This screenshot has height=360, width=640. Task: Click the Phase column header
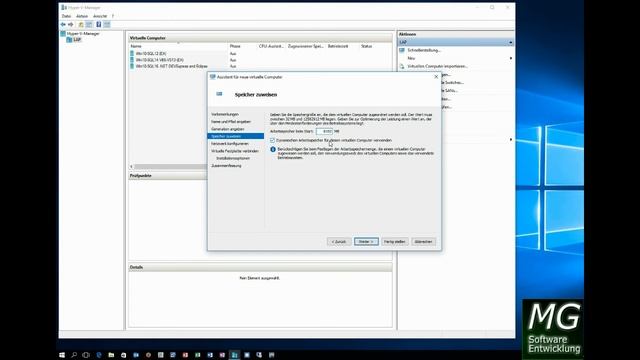242,47
